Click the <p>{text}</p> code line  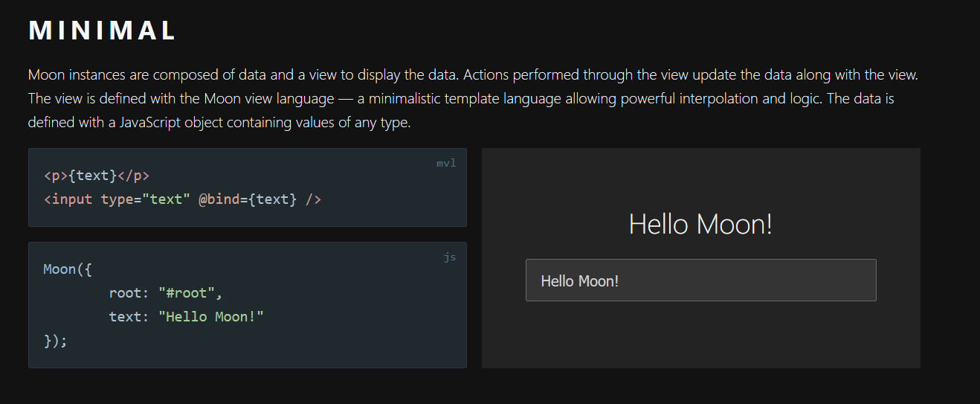[x=97, y=176]
